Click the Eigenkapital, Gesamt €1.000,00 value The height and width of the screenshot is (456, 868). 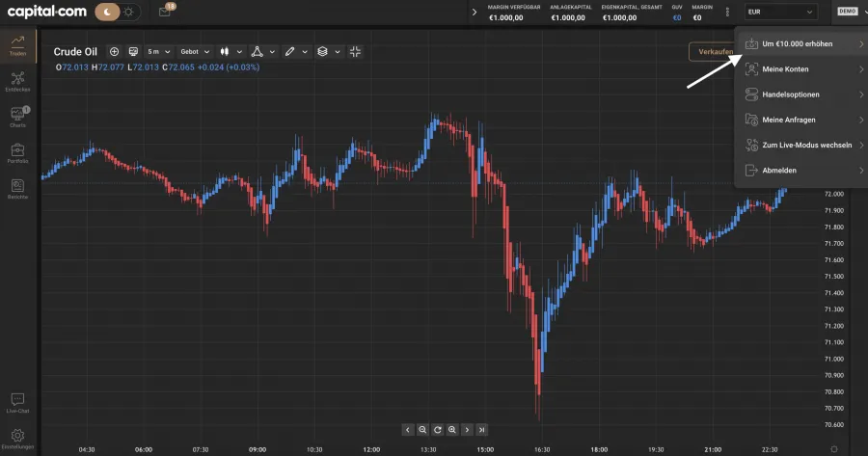pyautogui.click(x=619, y=17)
